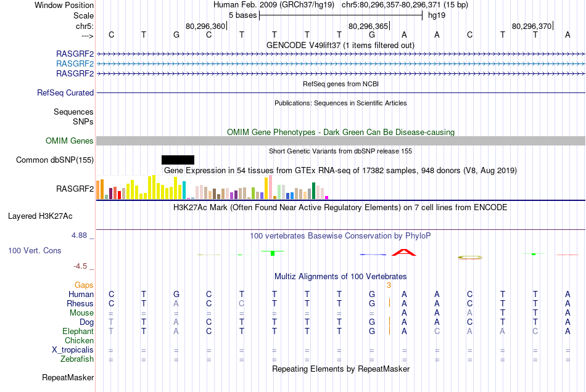586x392 pixels.
Task: Click the dark blue RASGRF2 top transcript label
Action: click(x=75, y=54)
